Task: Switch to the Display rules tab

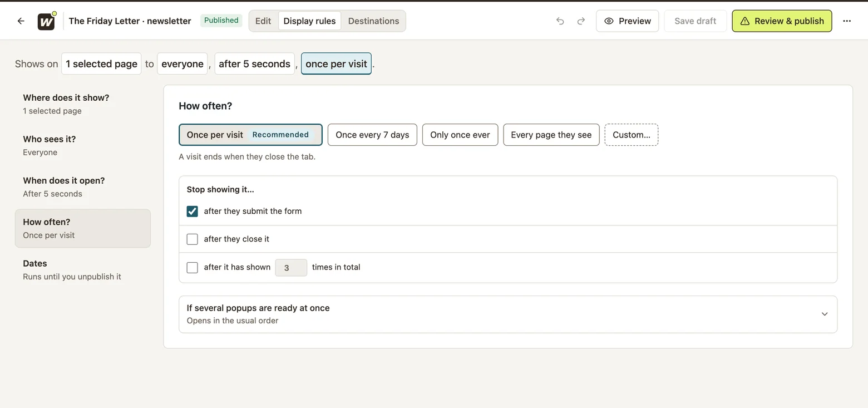Action: click(309, 21)
